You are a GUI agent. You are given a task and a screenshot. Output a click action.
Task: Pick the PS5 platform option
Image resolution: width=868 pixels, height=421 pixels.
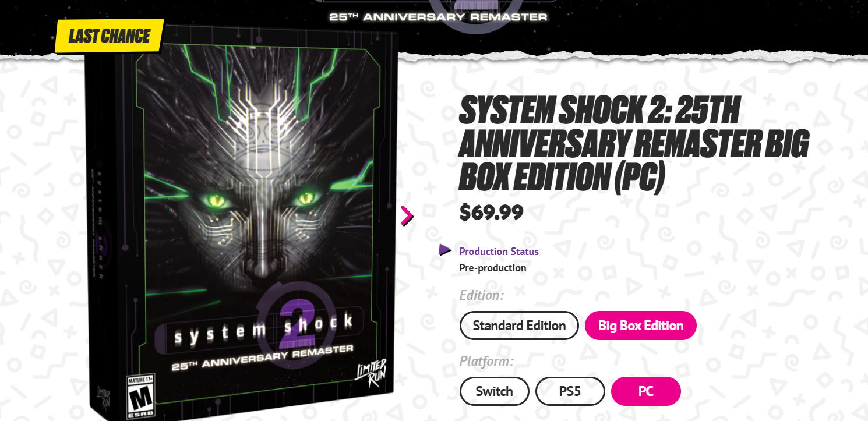tap(570, 391)
